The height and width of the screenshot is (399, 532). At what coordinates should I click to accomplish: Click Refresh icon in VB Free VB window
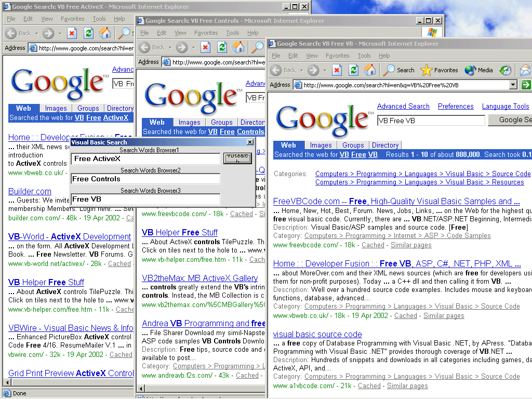pyautogui.click(x=353, y=70)
